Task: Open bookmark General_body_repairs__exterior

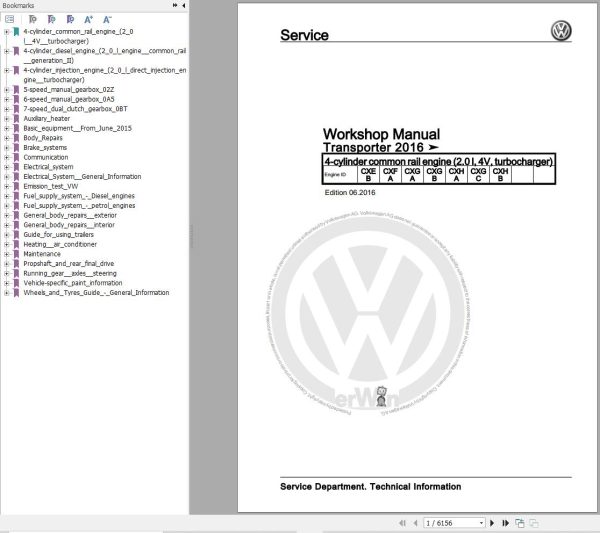Action: [x=70, y=215]
